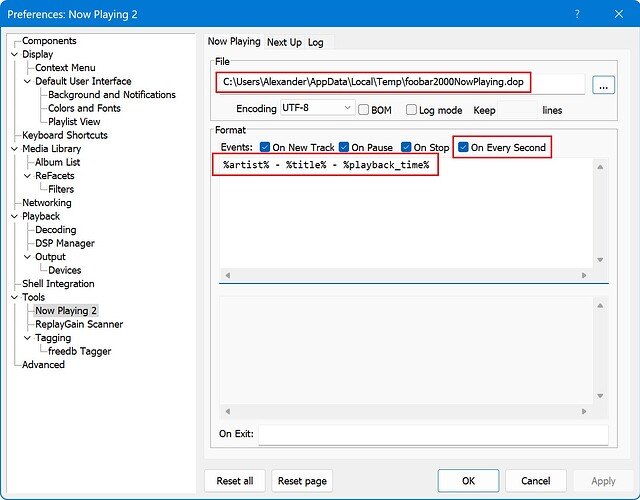Image resolution: width=640 pixels, height=500 pixels.
Task: Select Now Playing 2 in tree
Action: tap(66, 311)
